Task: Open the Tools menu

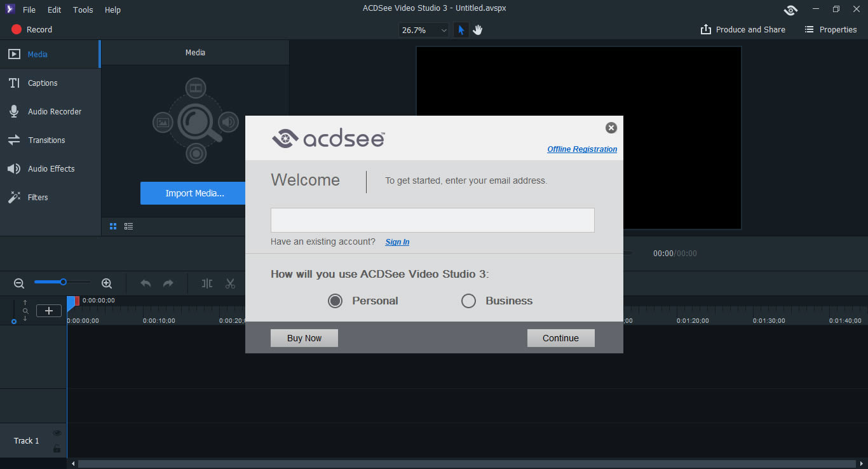Action: point(83,10)
